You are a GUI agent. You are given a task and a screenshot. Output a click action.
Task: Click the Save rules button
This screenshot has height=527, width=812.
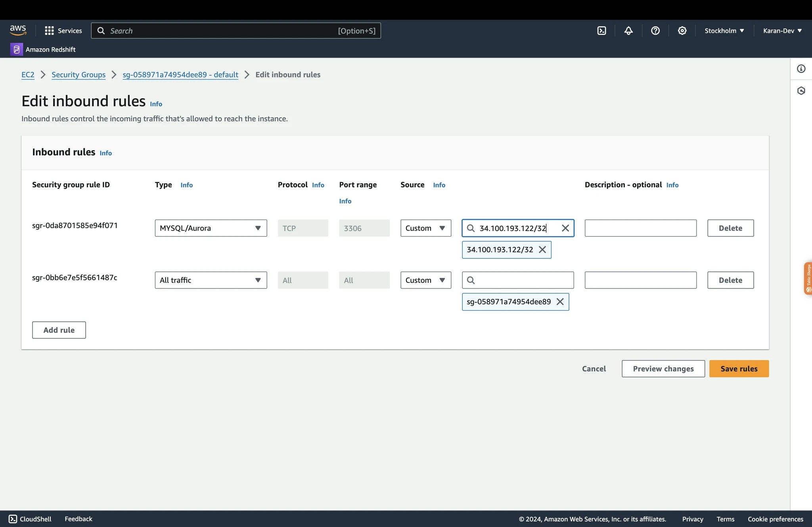739,369
